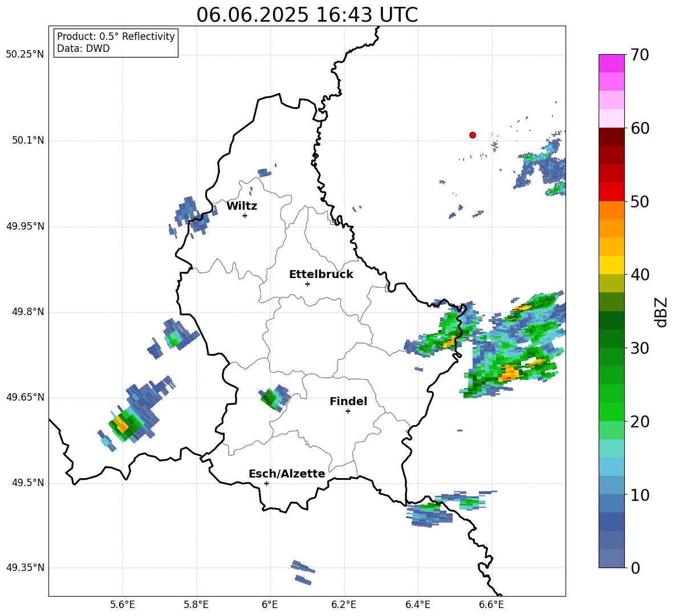Click the orange swatch just below the 50 dBZ tick

(x=611, y=210)
